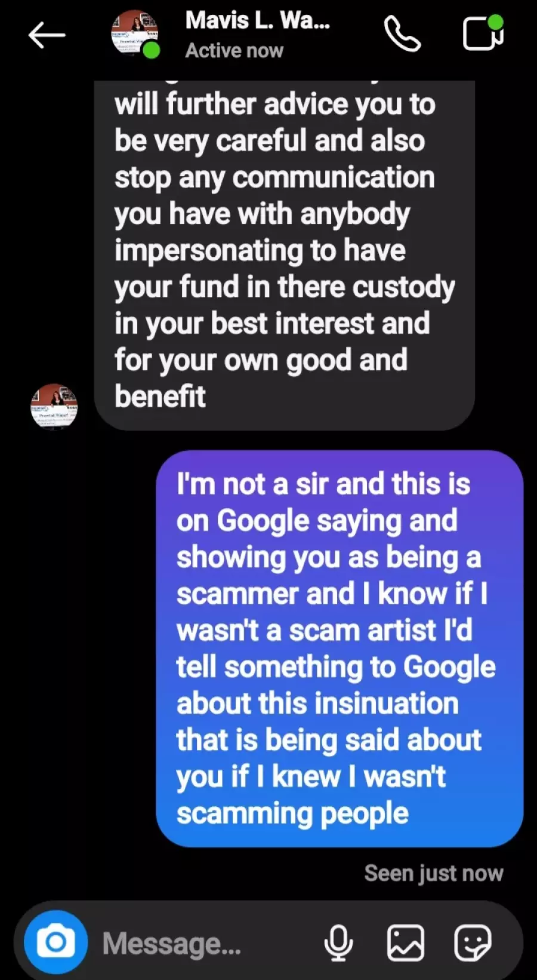This screenshot has height=980, width=537.
Task: Open the photo gallery icon
Action: coord(406,943)
